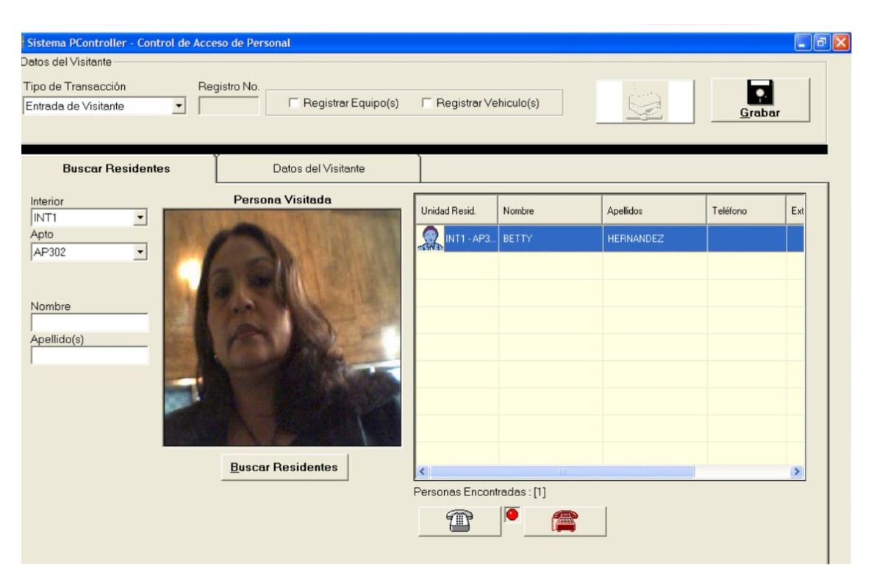
Task: Enable the Registrar Equipo(s) checkbox
Action: (295, 103)
